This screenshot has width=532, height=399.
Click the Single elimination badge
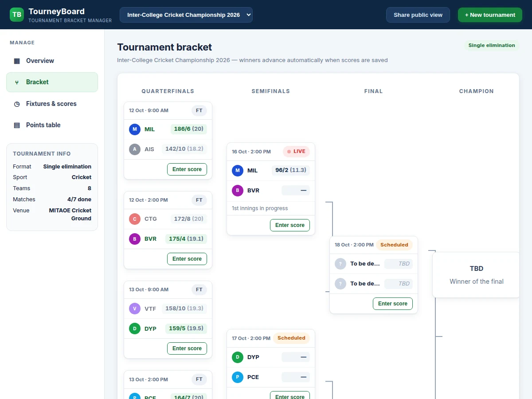click(492, 45)
